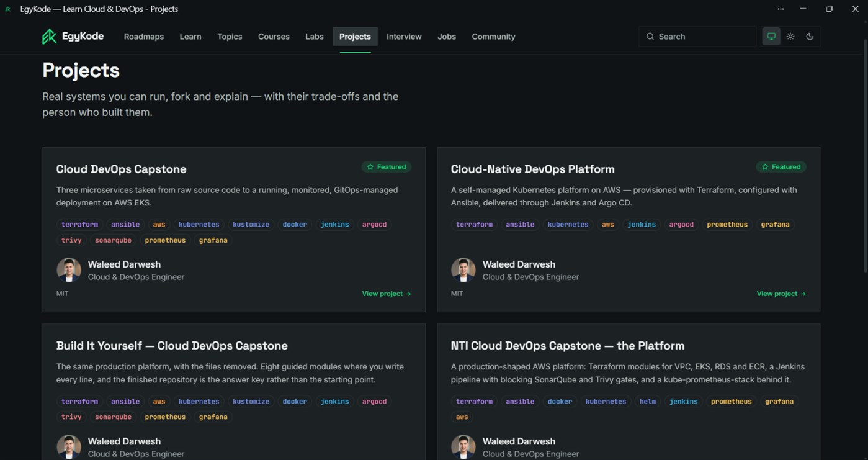The height and width of the screenshot is (460, 868).
Task: Select the trivy tag on Build It Yourself card
Action: pyautogui.click(x=71, y=417)
